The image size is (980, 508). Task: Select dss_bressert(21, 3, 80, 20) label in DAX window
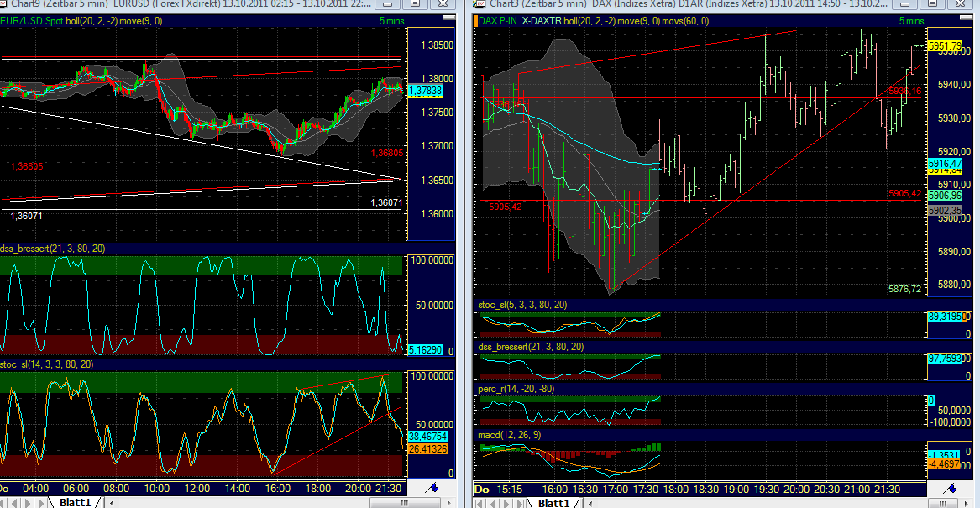click(x=532, y=347)
